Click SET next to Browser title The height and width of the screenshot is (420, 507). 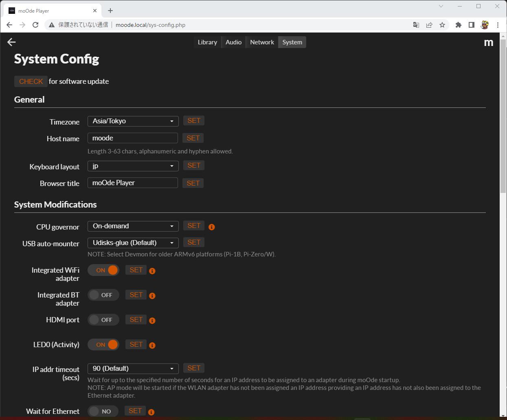tap(193, 184)
